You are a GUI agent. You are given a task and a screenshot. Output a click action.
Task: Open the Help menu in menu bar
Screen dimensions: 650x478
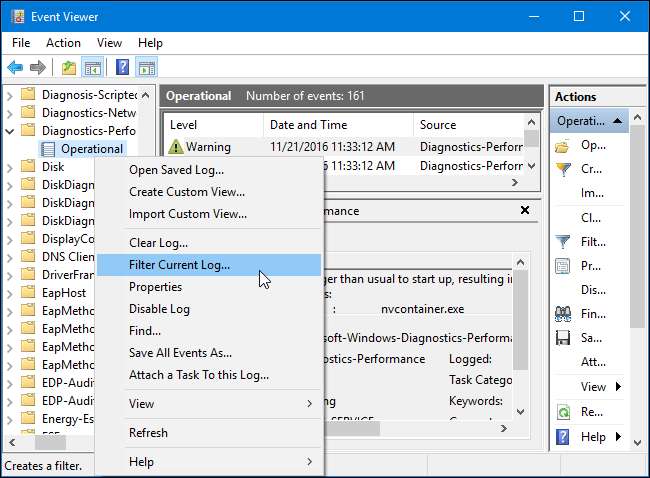(x=150, y=43)
